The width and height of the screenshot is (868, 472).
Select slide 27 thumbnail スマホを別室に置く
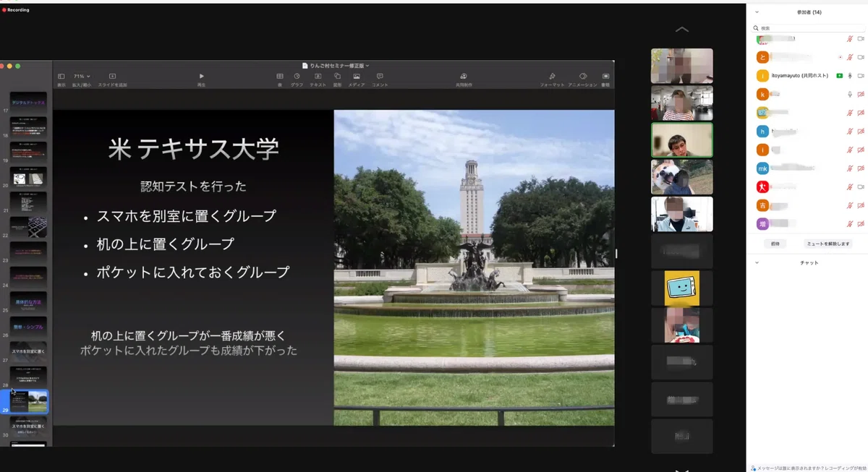pos(28,352)
